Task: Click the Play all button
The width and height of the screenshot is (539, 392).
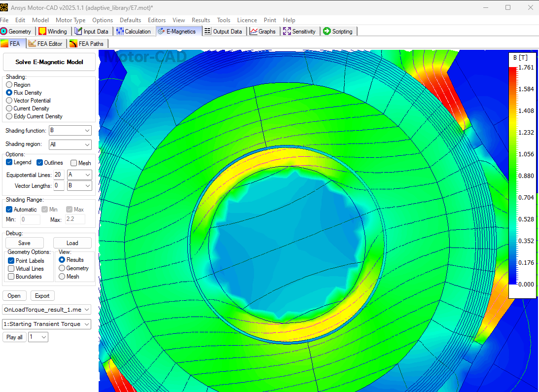Action: click(14, 337)
